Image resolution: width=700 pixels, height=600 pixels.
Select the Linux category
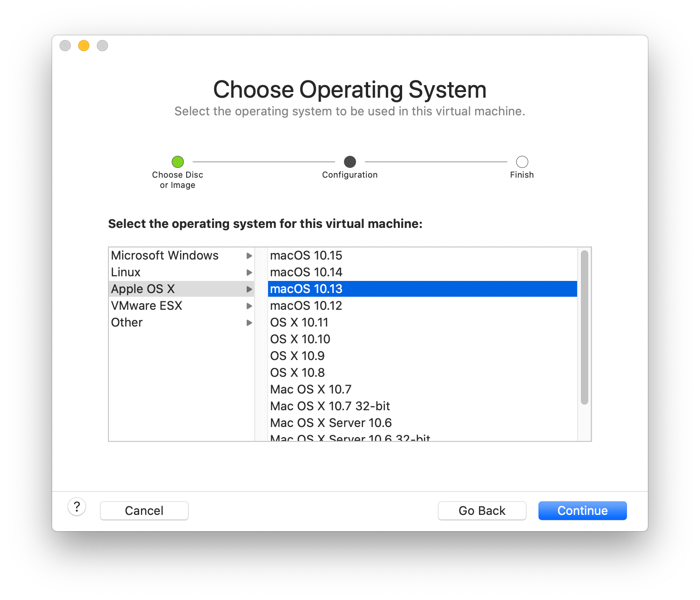click(126, 272)
